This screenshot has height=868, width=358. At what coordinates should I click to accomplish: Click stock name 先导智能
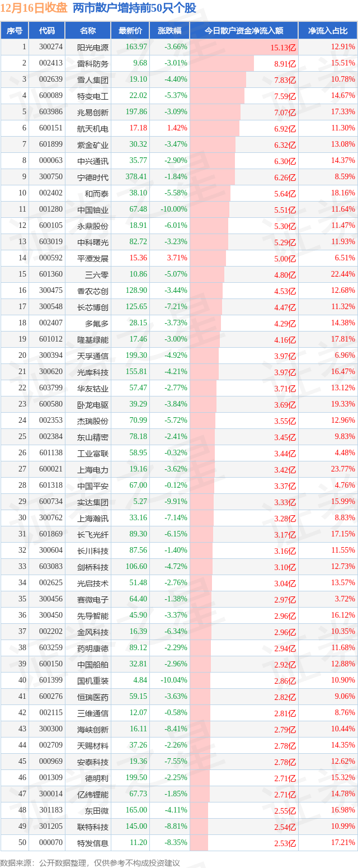93,615
